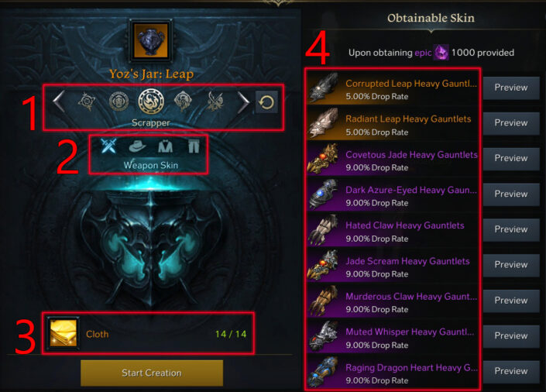Click the reset class selection icon
Image resolution: width=546 pixels, height=392 pixels.
coord(266,102)
